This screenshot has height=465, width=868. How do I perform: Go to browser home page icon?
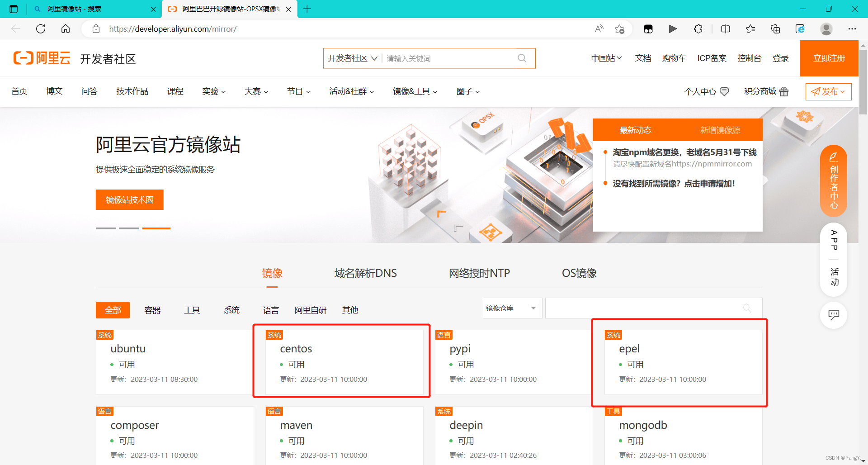coord(66,29)
